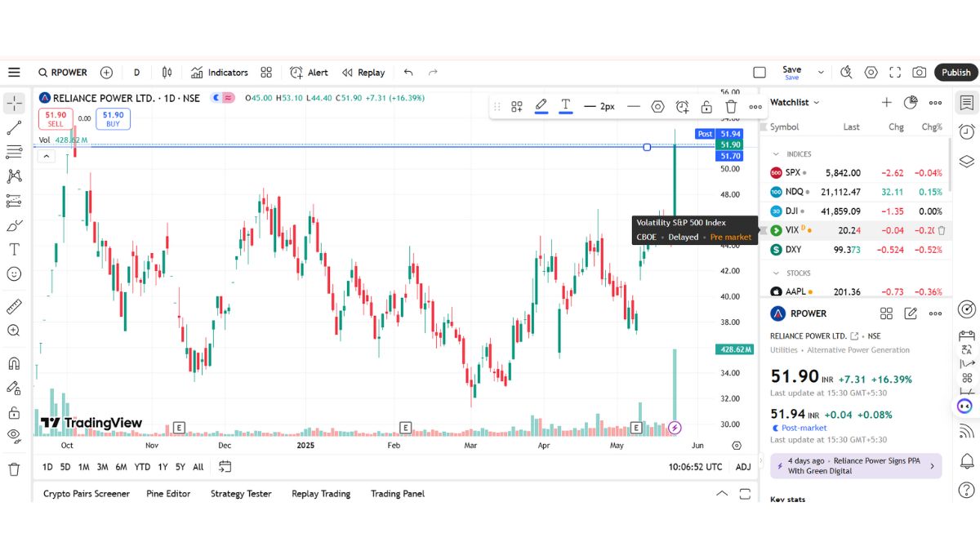Screen dimensions: 980x551
Task: Expand the Save layout dropdown arrow
Action: tap(821, 73)
